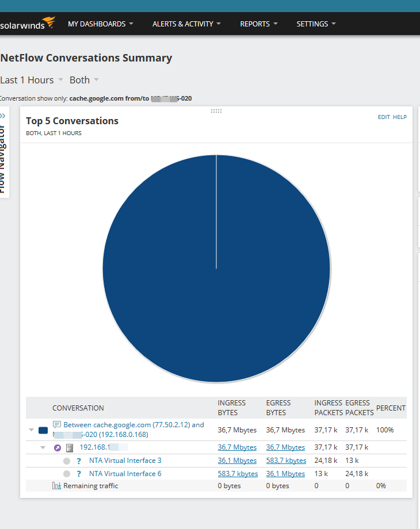Click the SolarWinds logo
Viewport: 420px width, 529px height.
click(28, 23)
